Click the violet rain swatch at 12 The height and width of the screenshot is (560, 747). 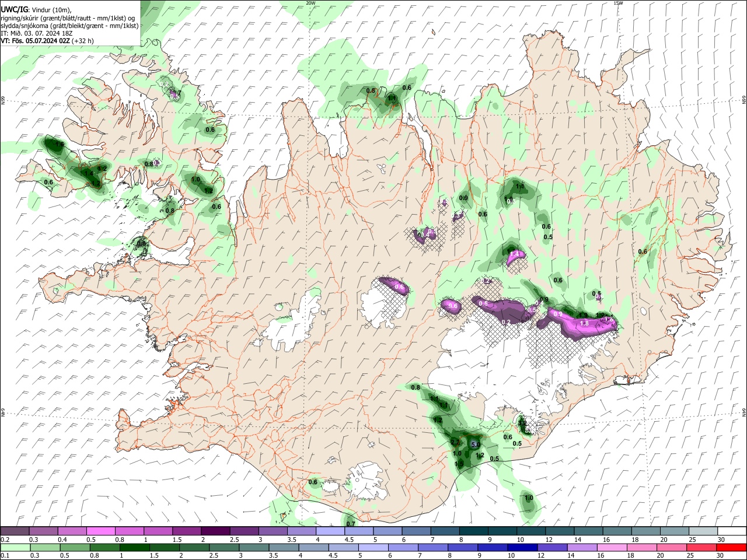[551, 548]
